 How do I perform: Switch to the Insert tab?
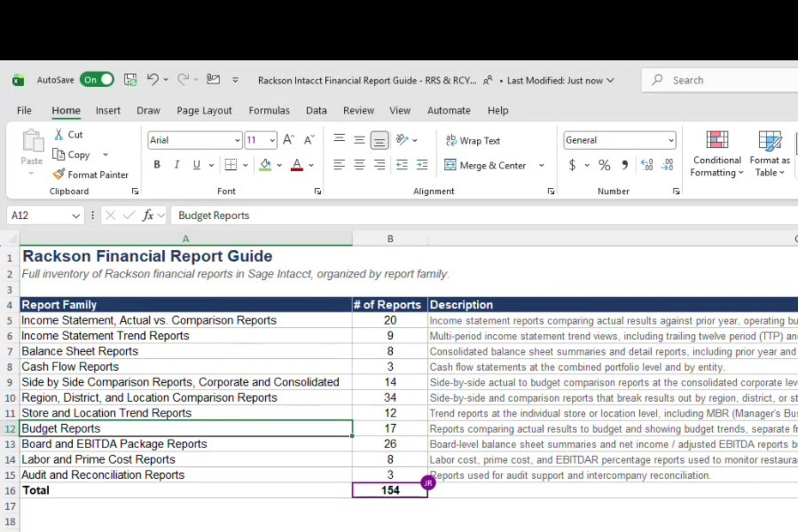pos(108,110)
